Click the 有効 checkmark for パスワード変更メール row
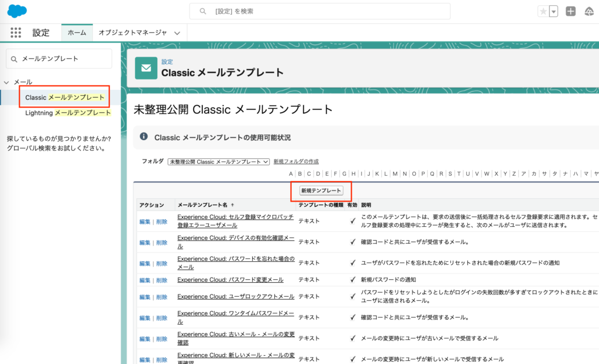The height and width of the screenshot is (364, 599). [352, 280]
